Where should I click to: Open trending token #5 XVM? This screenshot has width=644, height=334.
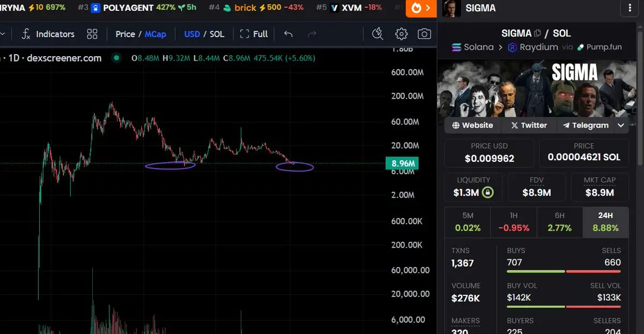point(349,8)
